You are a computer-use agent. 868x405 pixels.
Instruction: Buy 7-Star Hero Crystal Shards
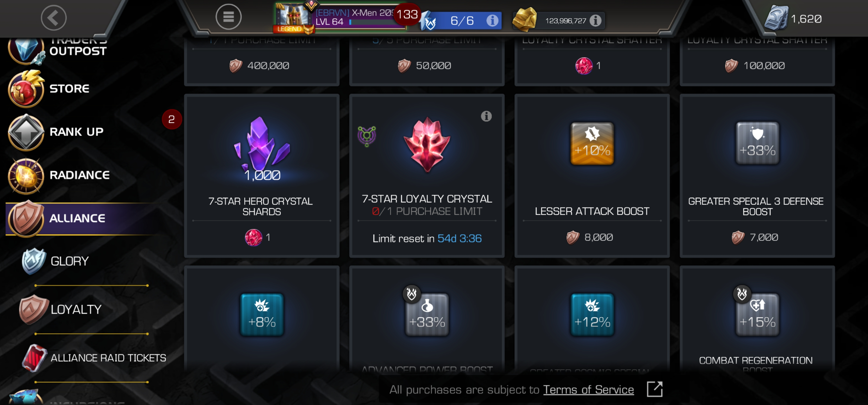click(x=261, y=176)
